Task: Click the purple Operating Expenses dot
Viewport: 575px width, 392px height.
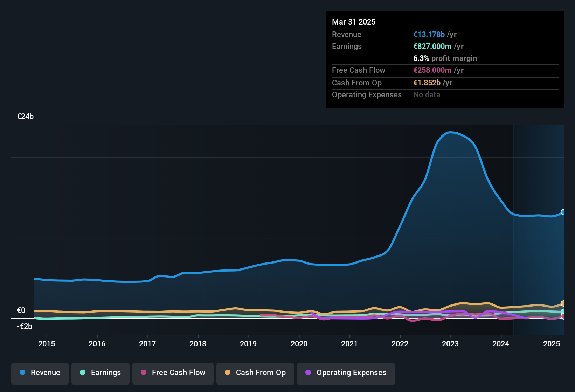Action: pos(308,373)
